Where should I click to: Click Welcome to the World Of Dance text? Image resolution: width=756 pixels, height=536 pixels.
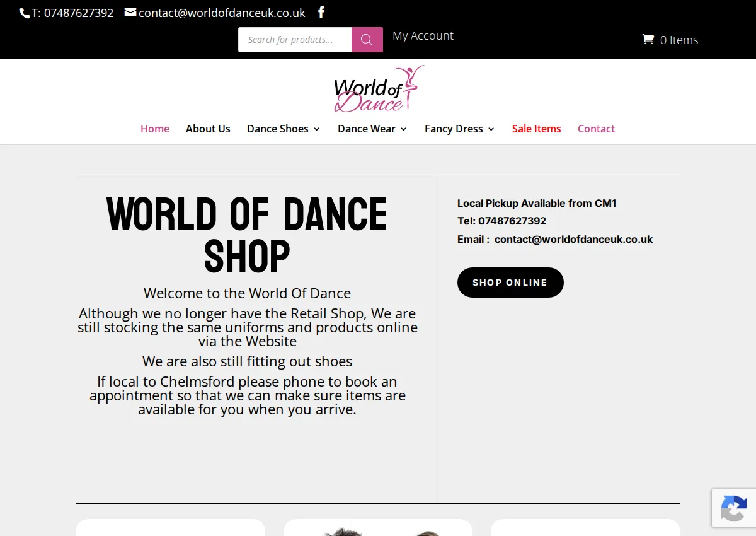click(247, 293)
